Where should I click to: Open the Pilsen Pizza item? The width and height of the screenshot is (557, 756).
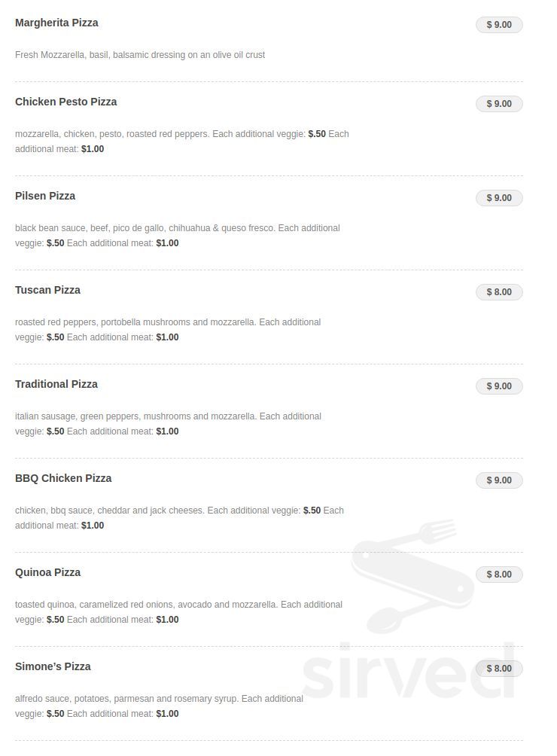pos(45,196)
